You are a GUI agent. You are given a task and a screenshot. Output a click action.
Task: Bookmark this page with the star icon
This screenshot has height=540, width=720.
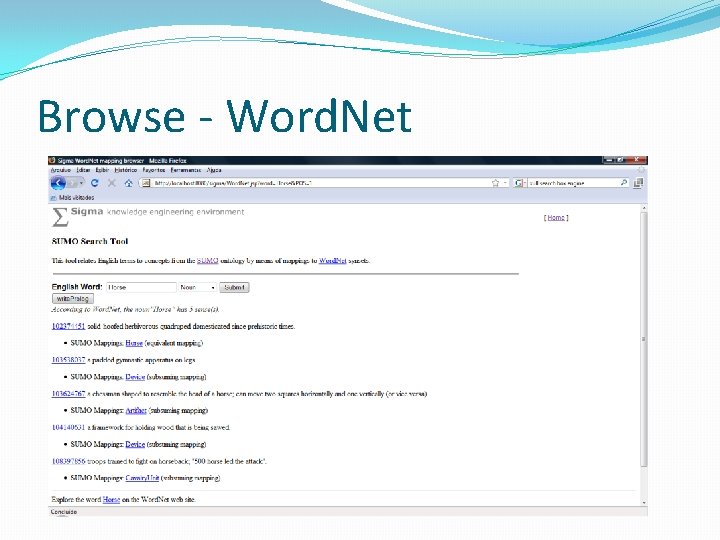point(495,183)
